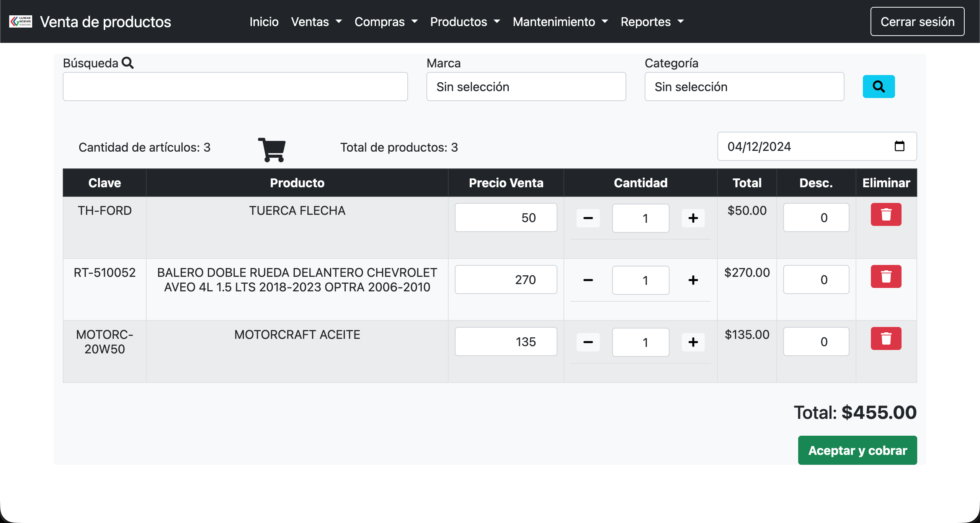
Task: Select the Inicio menu item
Action: click(264, 22)
